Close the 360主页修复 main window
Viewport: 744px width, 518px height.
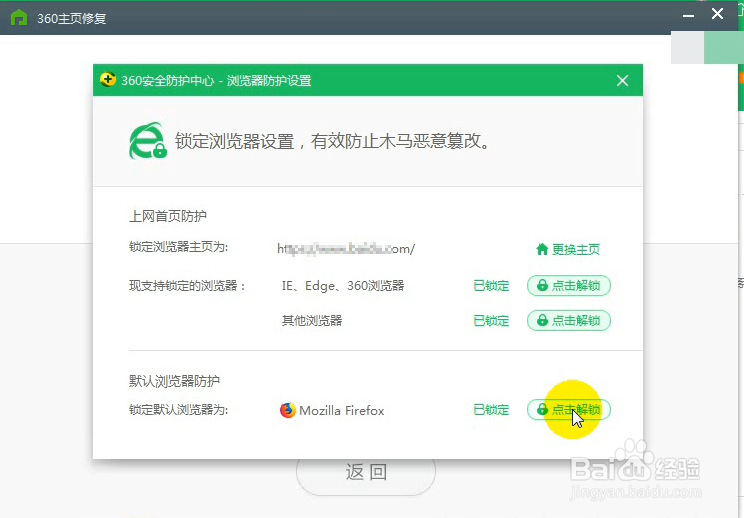[x=717, y=14]
